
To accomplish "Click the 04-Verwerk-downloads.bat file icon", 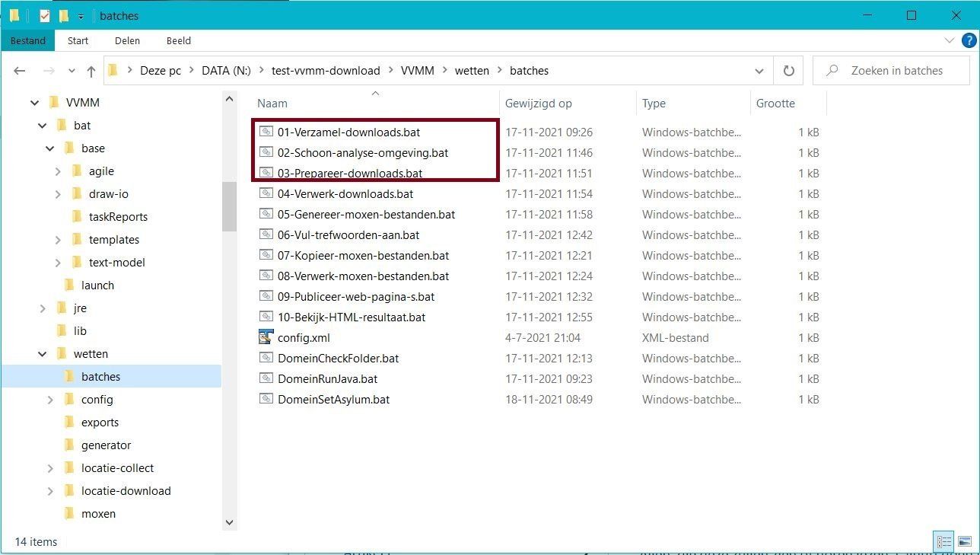I will pos(266,193).
